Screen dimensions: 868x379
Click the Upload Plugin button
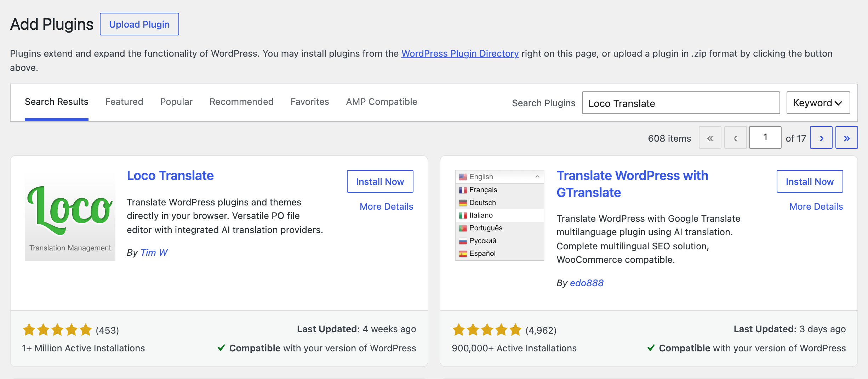point(139,24)
